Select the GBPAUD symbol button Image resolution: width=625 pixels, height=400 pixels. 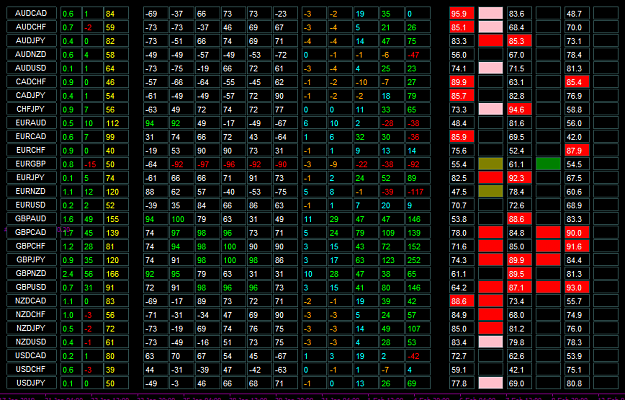click(31, 218)
